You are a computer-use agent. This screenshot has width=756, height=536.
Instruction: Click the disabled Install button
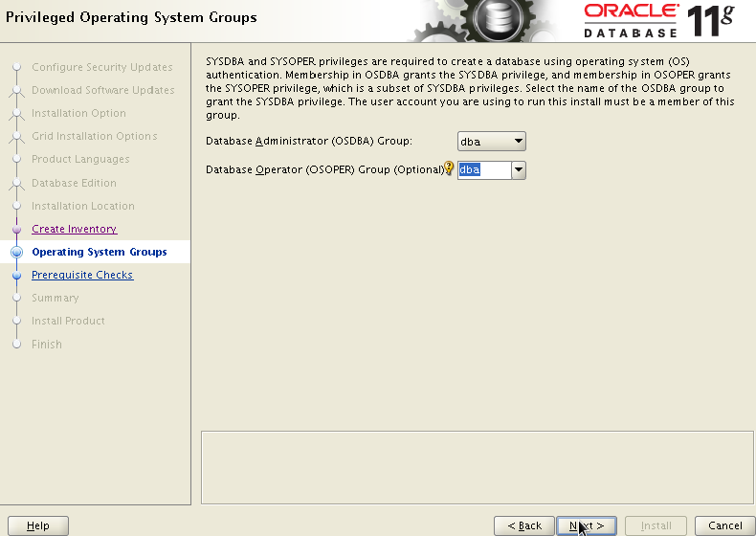656,525
